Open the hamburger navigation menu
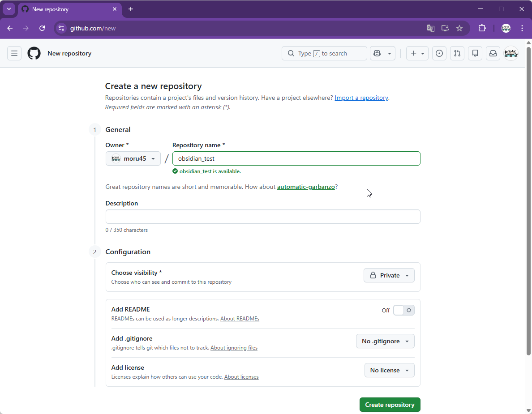 point(14,53)
